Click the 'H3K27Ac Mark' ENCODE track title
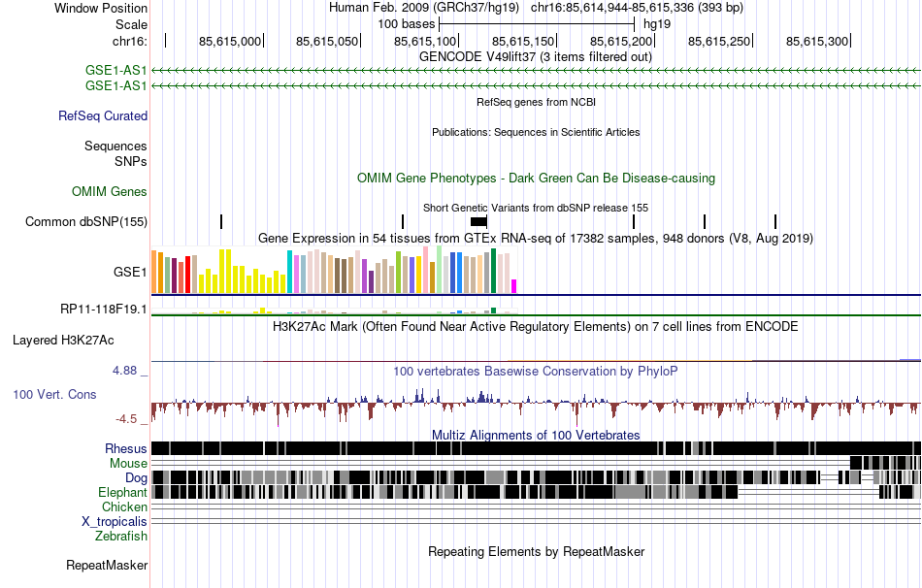This screenshot has width=922, height=588. (536, 326)
